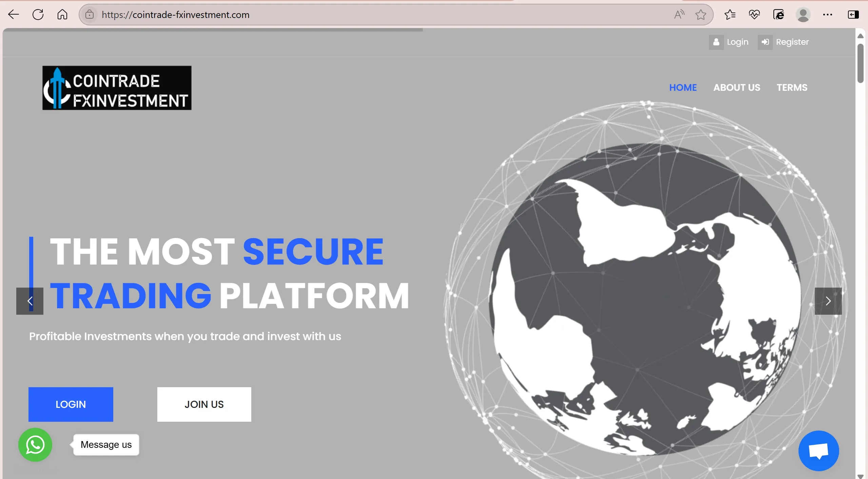Viewport: 868px width, 479px height.
Task: Open the blue live chat widget
Action: [819, 451]
